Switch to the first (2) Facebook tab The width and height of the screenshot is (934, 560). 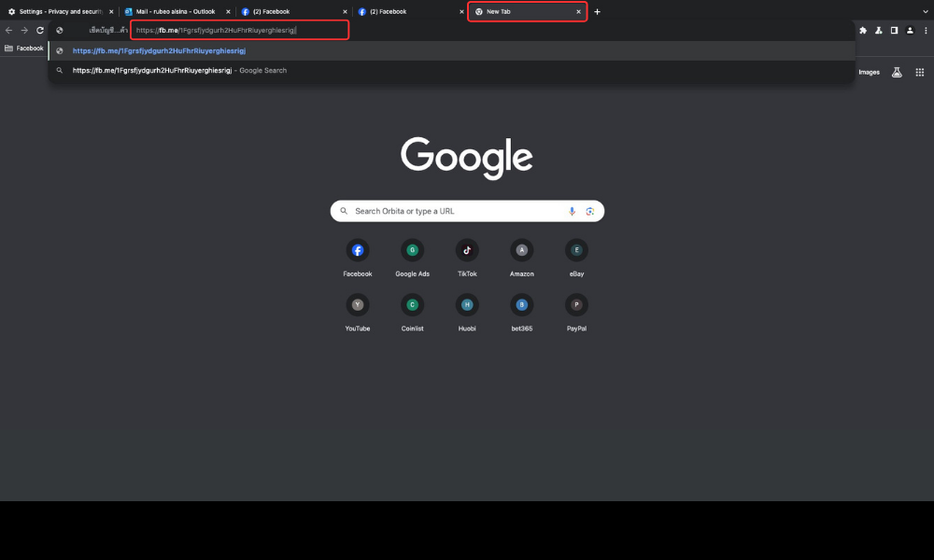[293, 11]
